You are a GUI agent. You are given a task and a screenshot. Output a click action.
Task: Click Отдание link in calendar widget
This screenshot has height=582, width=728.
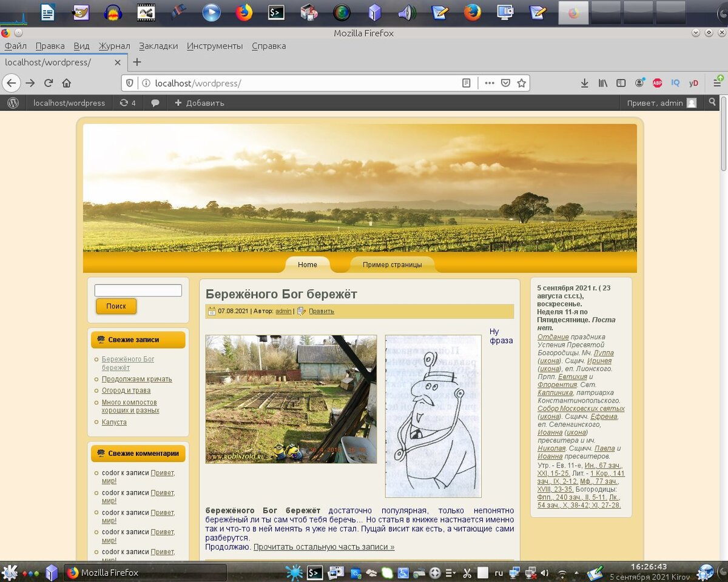pyautogui.click(x=553, y=336)
